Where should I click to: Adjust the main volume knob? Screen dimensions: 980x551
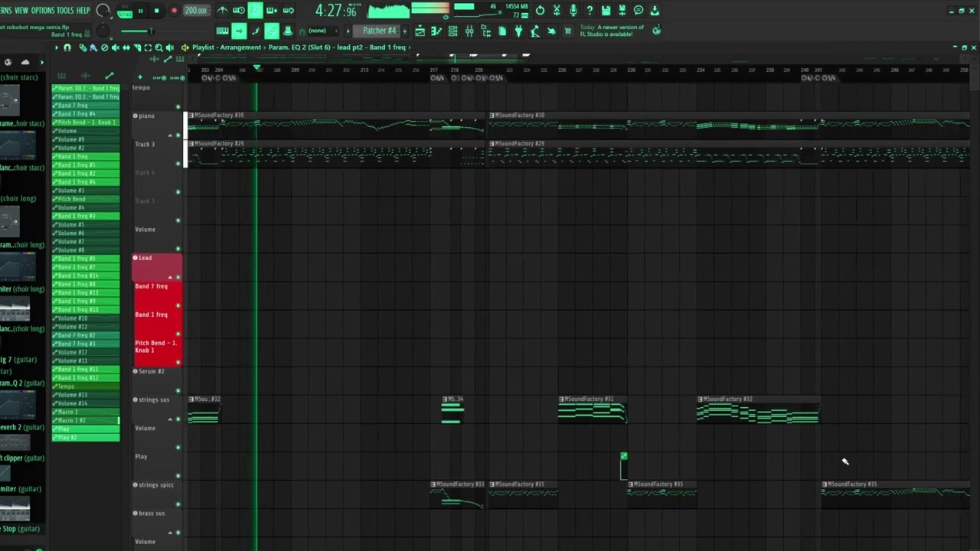pyautogui.click(x=103, y=11)
